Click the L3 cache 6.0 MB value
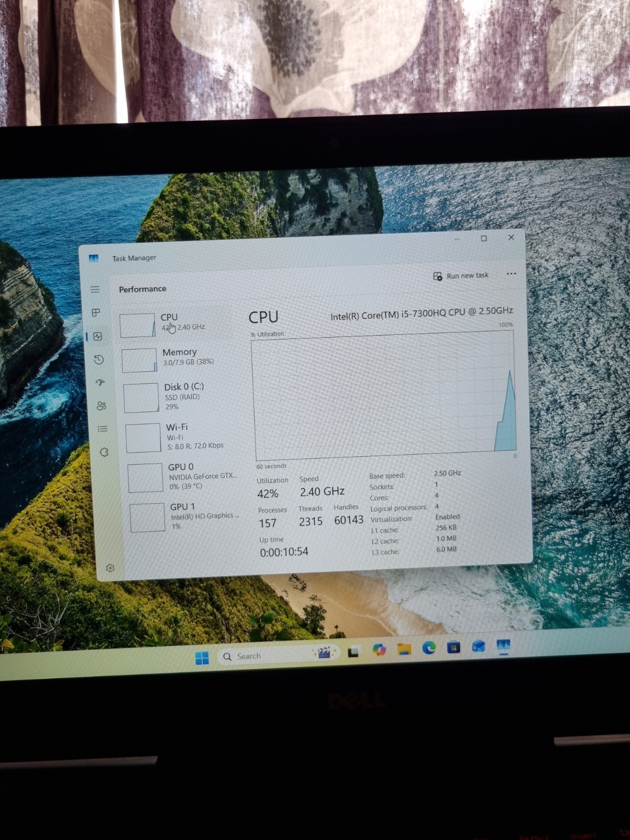Viewport: 630px width, 840px height. pos(446,549)
